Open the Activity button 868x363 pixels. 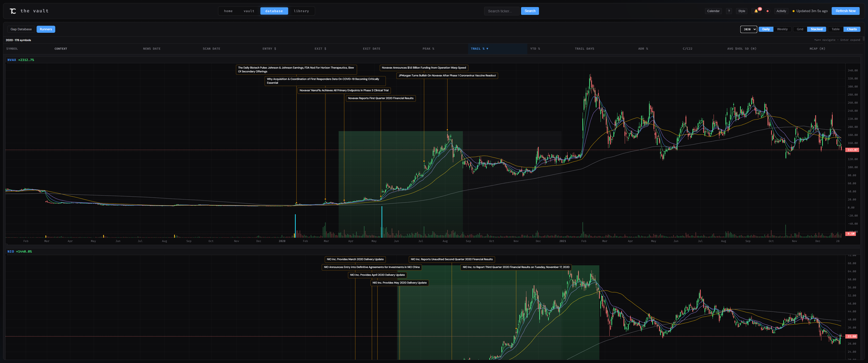click(781, 11)
